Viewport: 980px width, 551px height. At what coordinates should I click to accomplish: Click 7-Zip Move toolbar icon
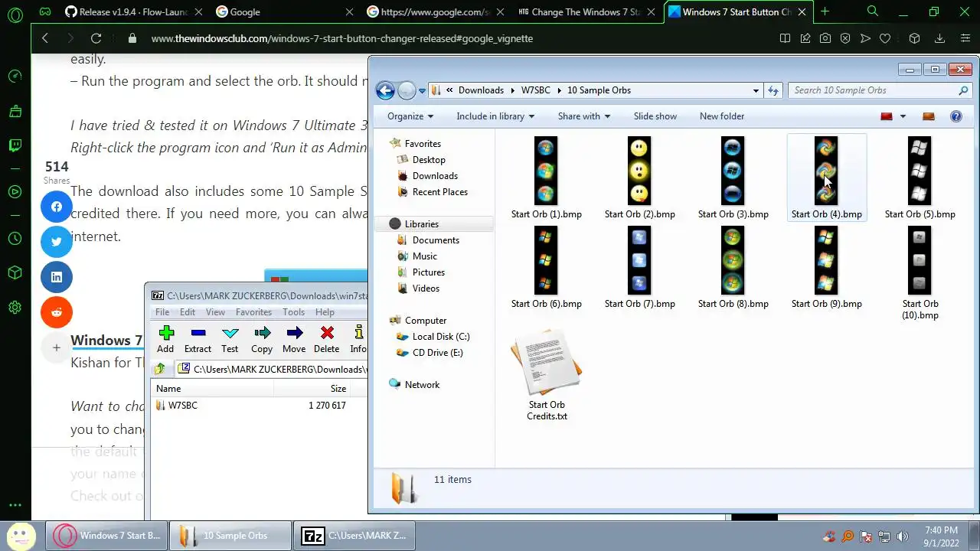click(x=294, y=338)
